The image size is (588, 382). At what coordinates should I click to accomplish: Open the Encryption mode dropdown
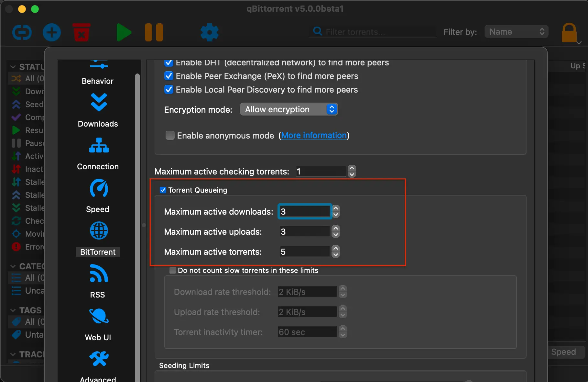click(x=289, y=109)
